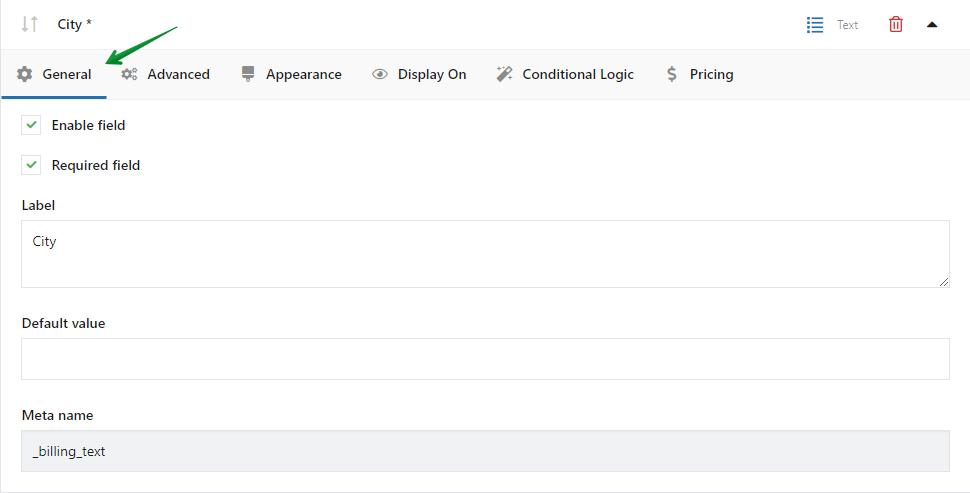Open the Conditional Logic tab

click(x=577, y=74)
